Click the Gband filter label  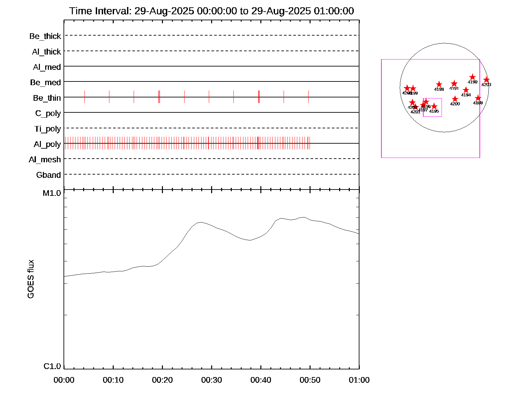tap(49, 175)
